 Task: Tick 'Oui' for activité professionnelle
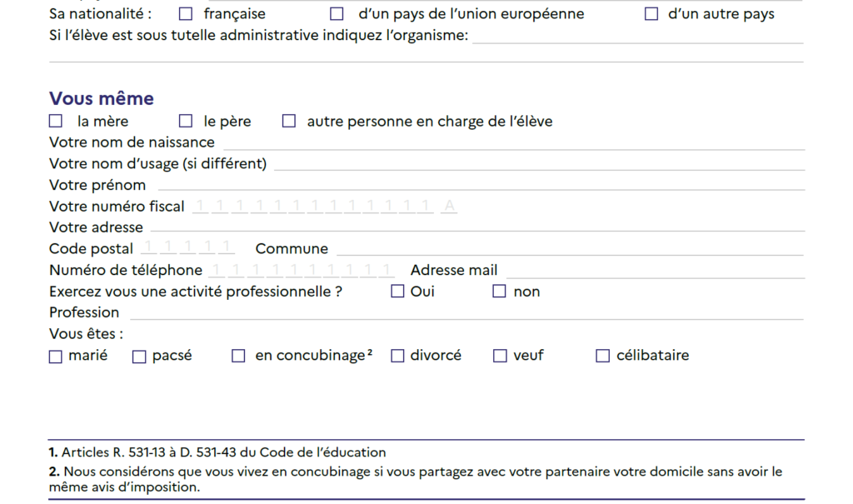click(397, 292)
